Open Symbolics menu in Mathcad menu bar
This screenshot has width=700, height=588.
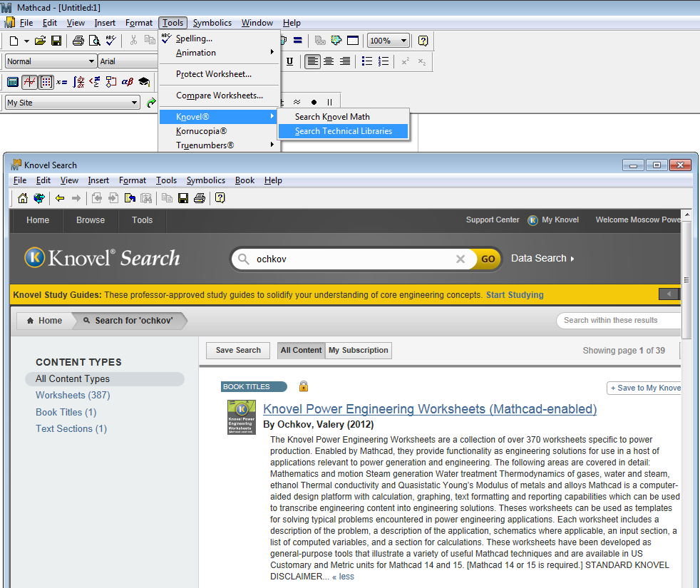tap(212, 23)
